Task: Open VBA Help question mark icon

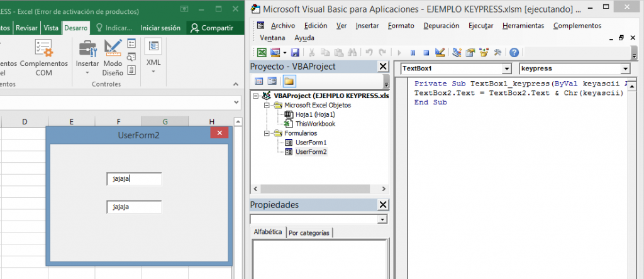Action: [514, 53]
